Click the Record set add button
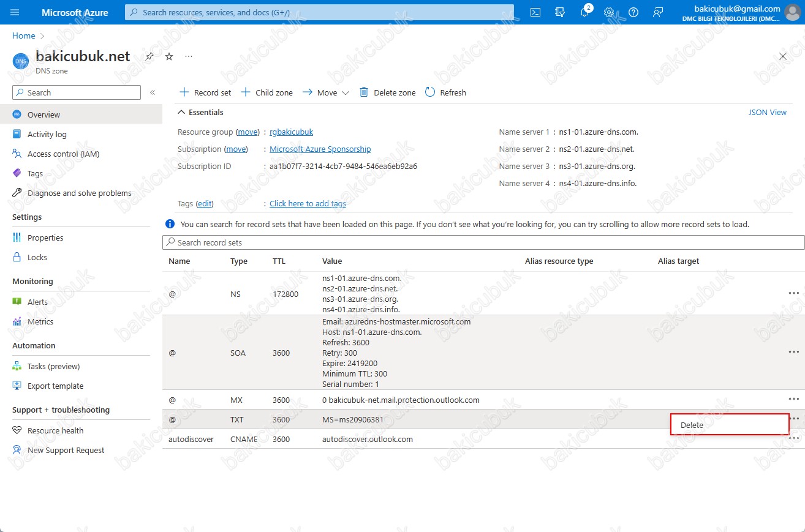The image size is (805, 532). 205,92
